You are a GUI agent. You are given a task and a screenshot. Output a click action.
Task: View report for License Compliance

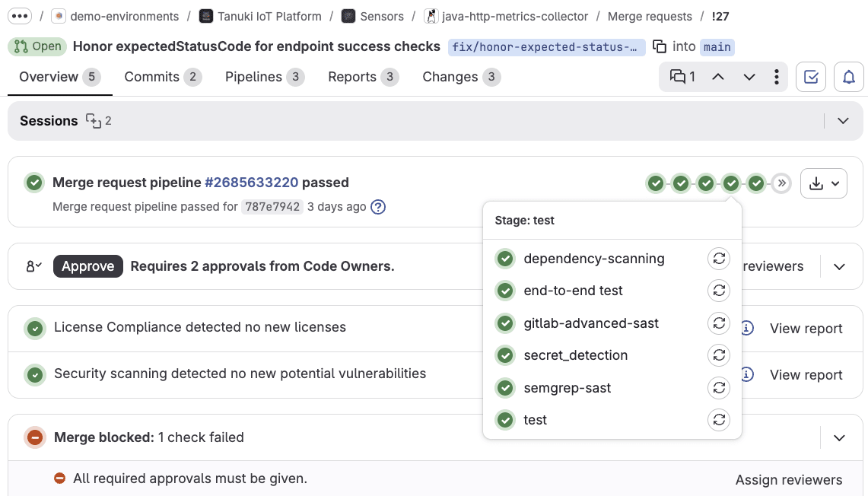click(x=806, y=329)
